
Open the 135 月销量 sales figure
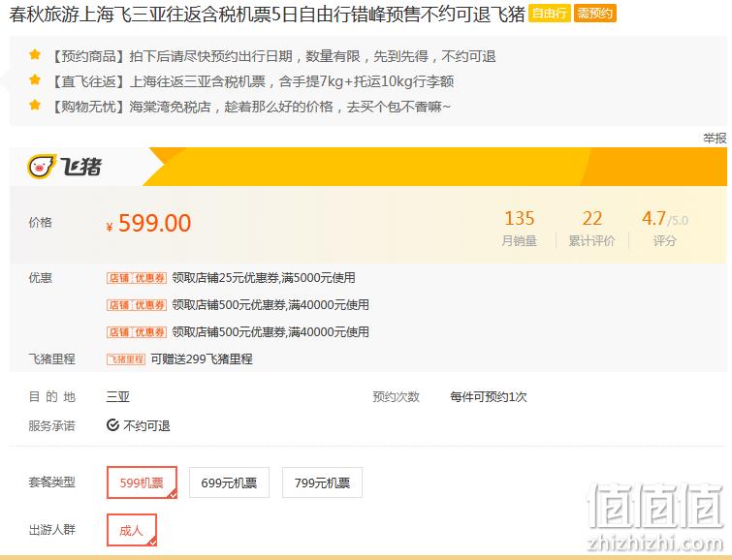pyautogui.click(x=519, y=229)
